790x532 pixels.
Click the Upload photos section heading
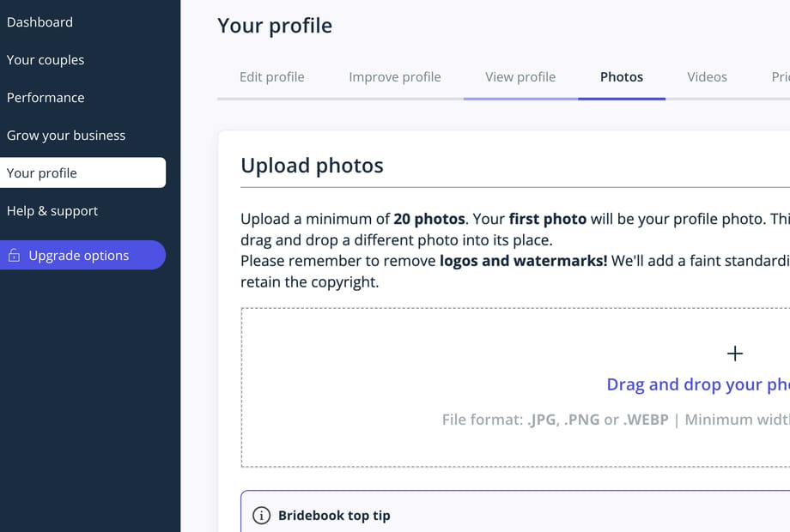tap(312, 166)
